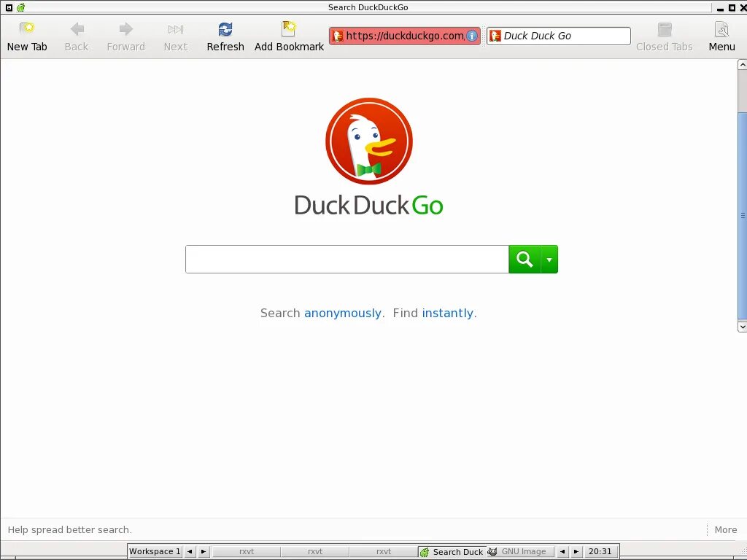Click the page info icon in address bar
Image resolution: width=747 pixels, height=560 pixels.
[472, 36]
